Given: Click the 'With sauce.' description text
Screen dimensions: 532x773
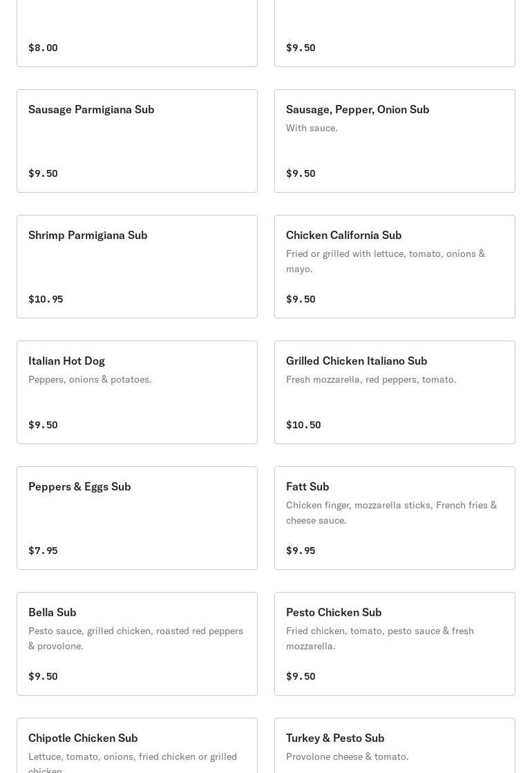Looking at the screenshot, I should tap(312, 128).
